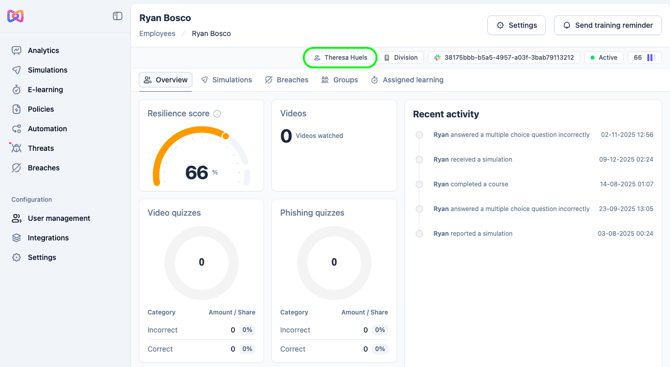Click the 66 score badge

pos(644,58)
